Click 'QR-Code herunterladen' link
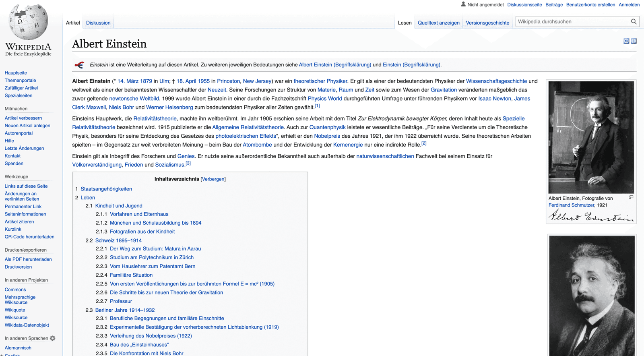 coord(29,237)
